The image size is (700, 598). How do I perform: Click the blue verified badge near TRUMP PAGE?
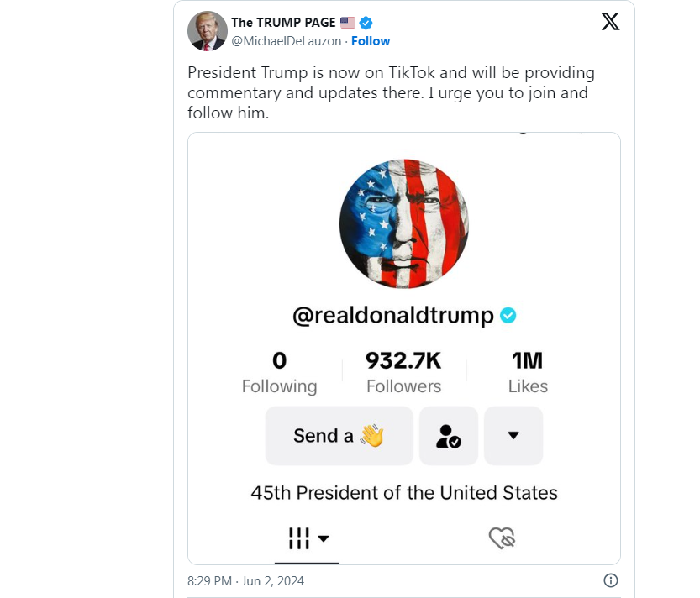coord(366,23)
